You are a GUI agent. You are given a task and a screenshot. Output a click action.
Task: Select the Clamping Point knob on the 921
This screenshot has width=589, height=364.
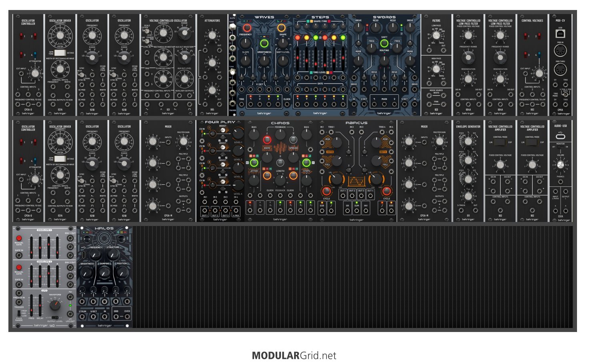[163, 78]
